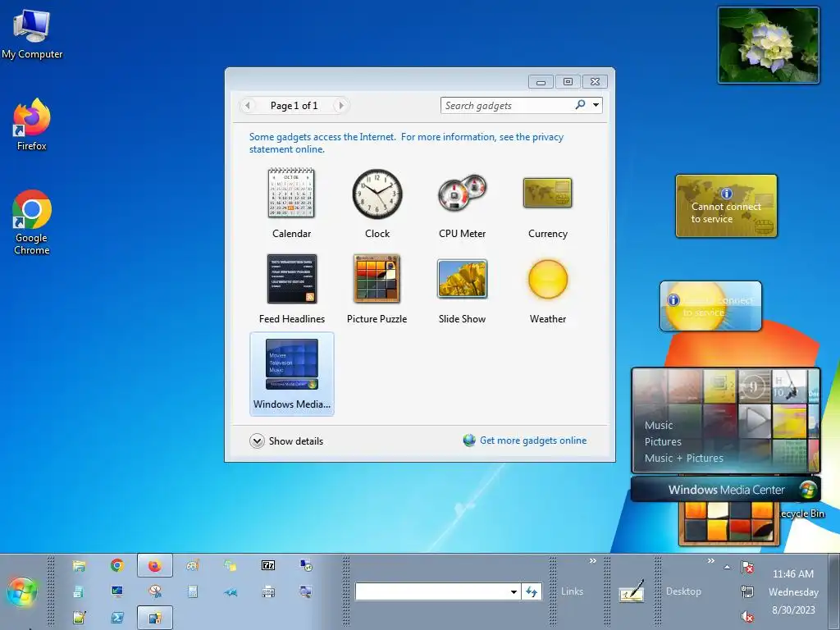840x630 pixels.
Task: Open the Tablet PC Input Panel icon
Action: point(632,591)
